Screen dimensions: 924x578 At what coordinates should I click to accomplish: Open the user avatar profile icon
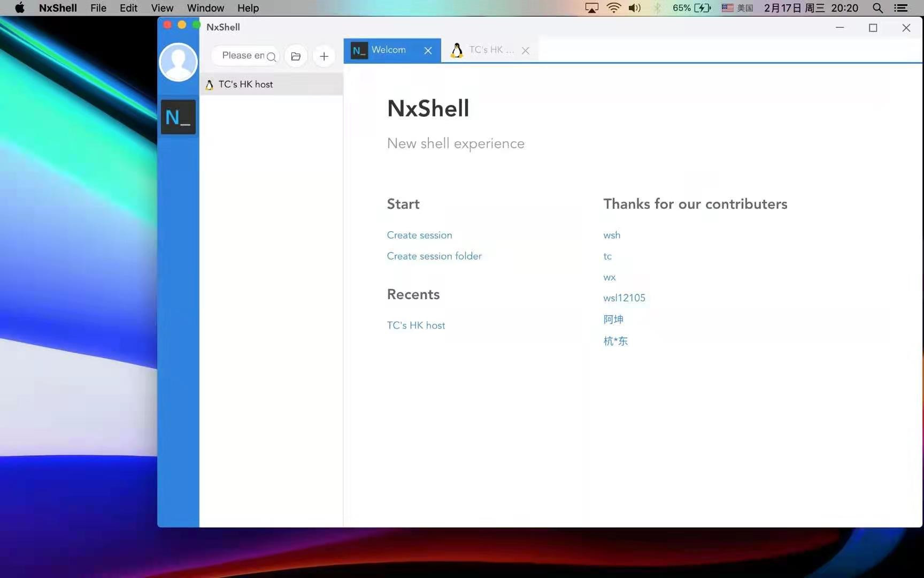click(x=178, y=62)
